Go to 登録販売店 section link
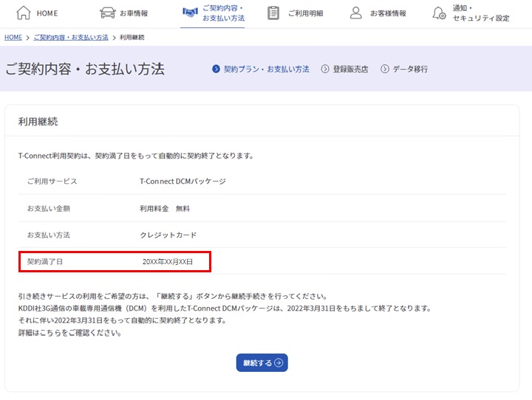This screenshot has width=532, height=400. pos(350,69)
